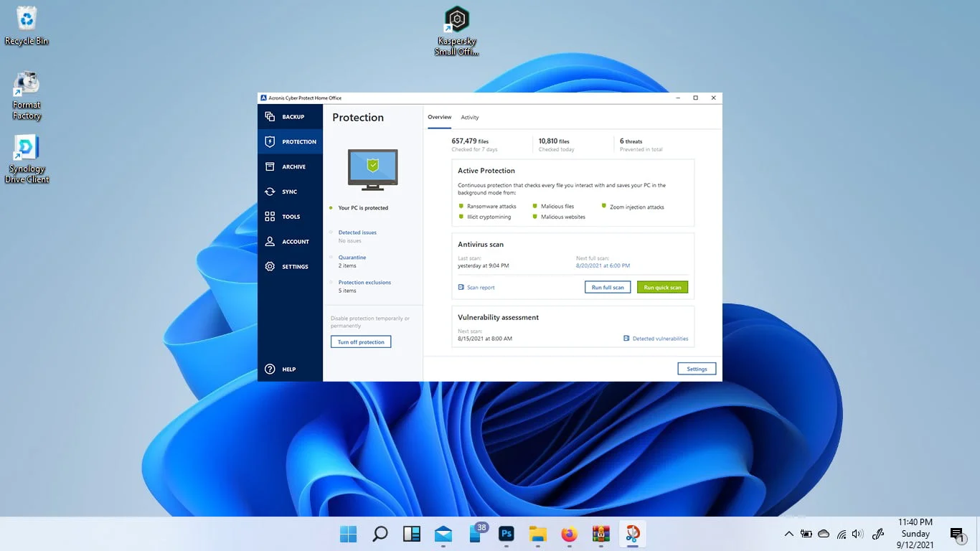This screenshot has width=980, height=551.
Task: Open the Detected issues link
Action: tap(357, 232)
